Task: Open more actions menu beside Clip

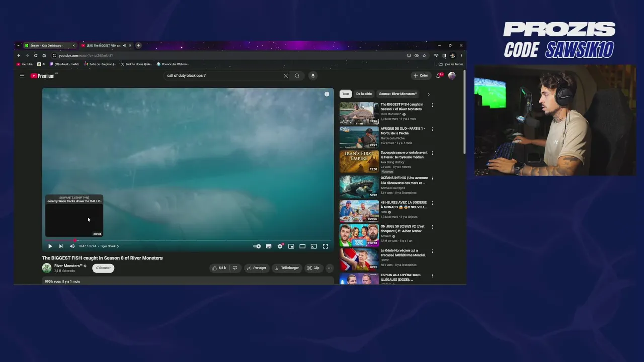Action: [330, 268]
